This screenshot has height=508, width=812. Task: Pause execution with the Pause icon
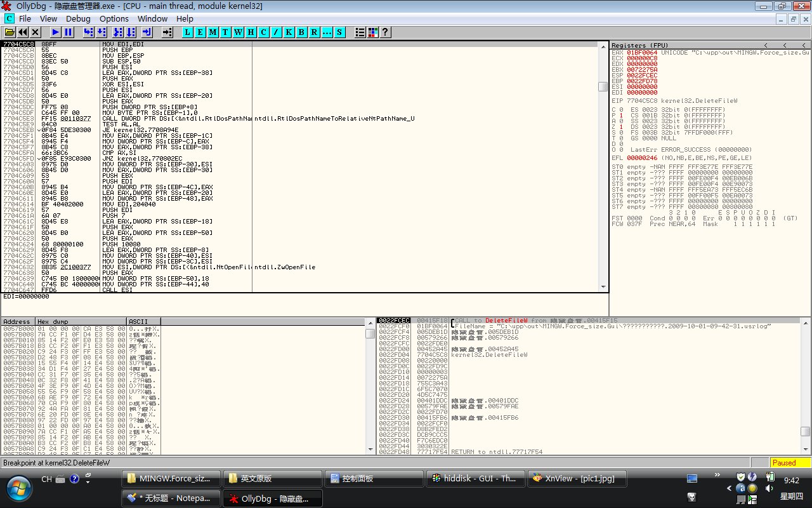click(68, 32)
